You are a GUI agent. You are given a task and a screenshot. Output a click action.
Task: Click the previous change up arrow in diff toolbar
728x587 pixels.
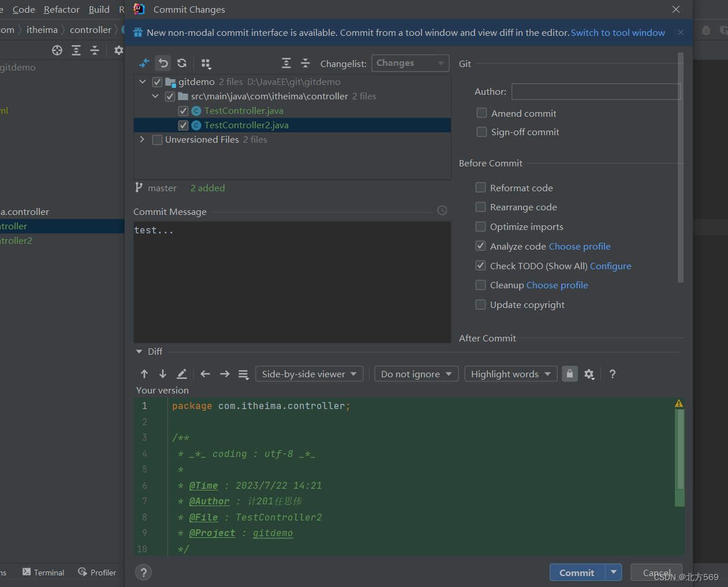tap(144, 374)
